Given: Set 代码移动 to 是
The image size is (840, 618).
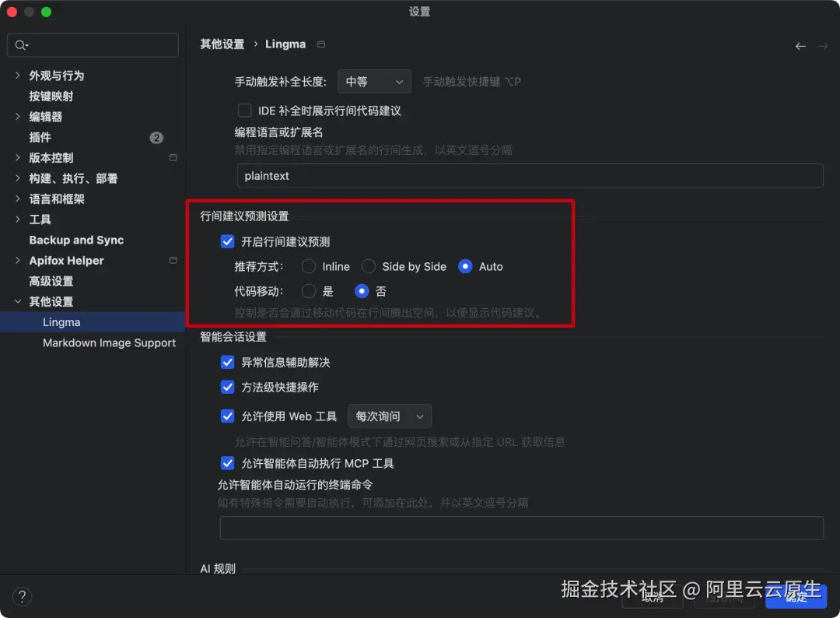Looking at the screenshot, I should click(308, 291).
